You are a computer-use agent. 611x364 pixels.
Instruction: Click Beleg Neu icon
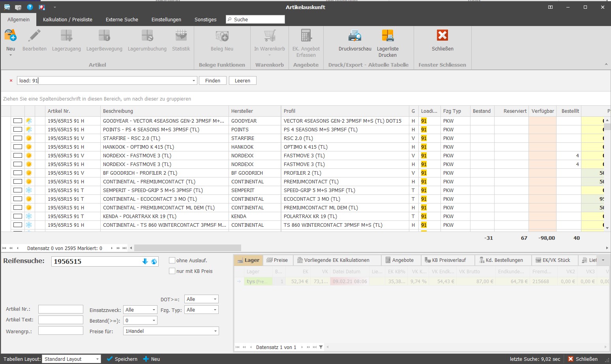click(x=222, y=36)
